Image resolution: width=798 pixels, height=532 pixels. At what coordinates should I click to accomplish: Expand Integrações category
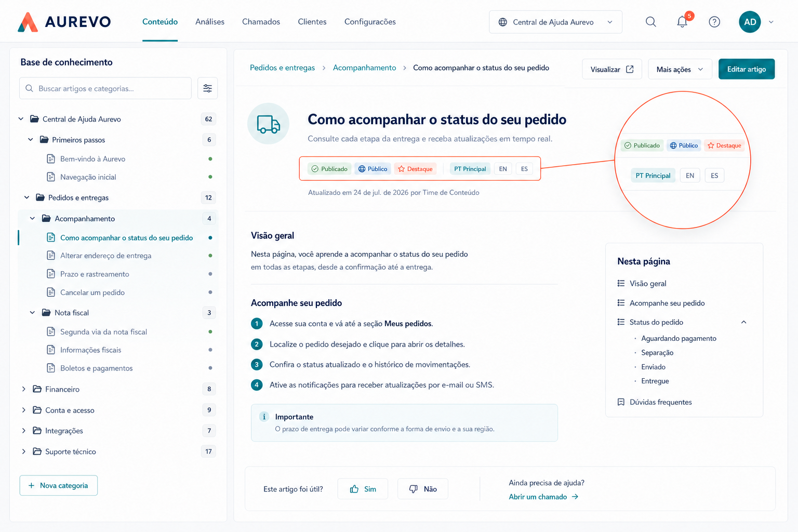pyautogui.click(x=23, y=431)
